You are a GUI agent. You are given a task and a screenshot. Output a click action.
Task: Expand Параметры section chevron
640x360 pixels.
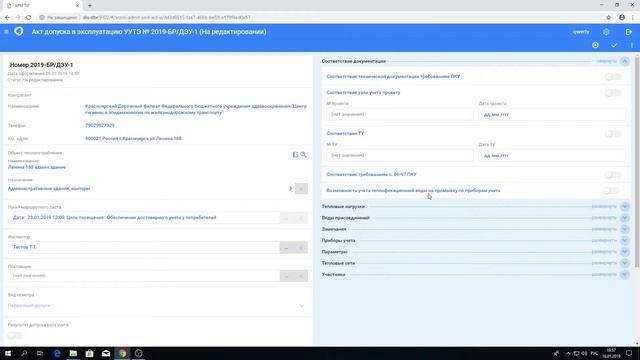click(625, 252)
